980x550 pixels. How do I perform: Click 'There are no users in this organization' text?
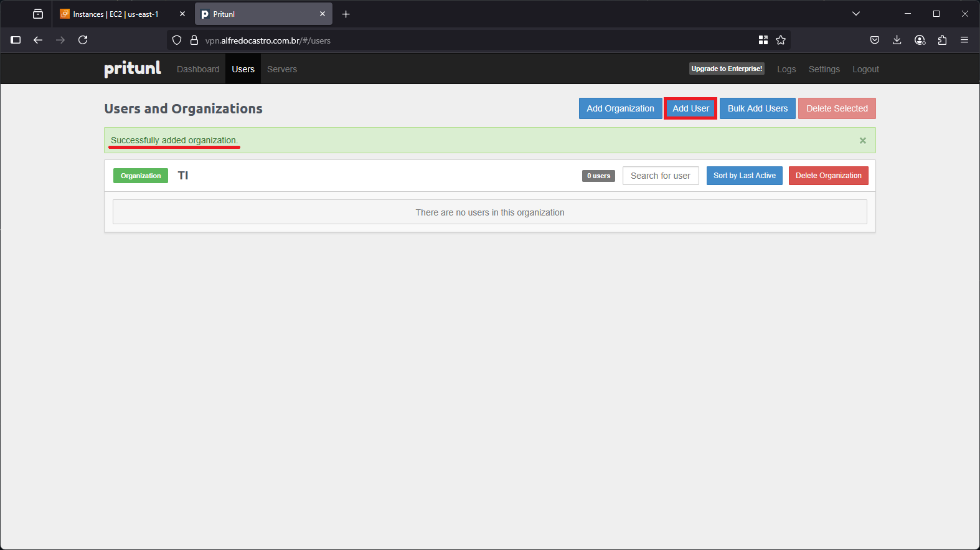[x=490, y=212]
